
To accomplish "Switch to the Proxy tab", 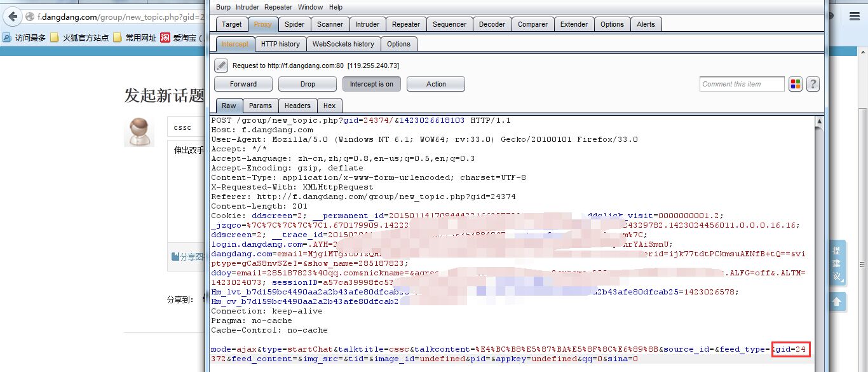I will tap(262, 24).
